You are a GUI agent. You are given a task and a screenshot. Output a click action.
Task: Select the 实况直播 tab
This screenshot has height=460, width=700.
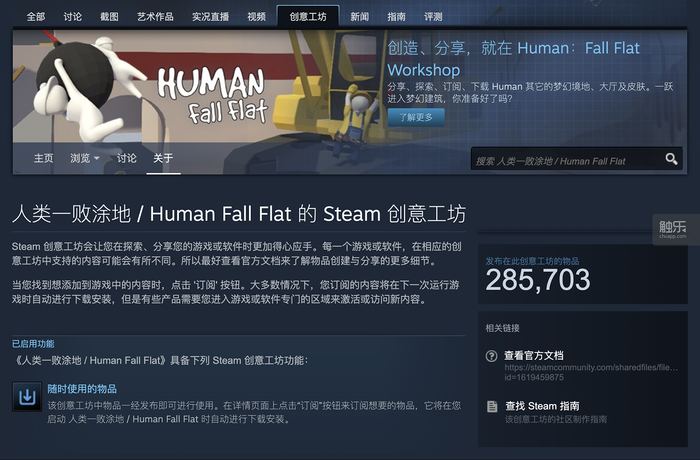210,17
